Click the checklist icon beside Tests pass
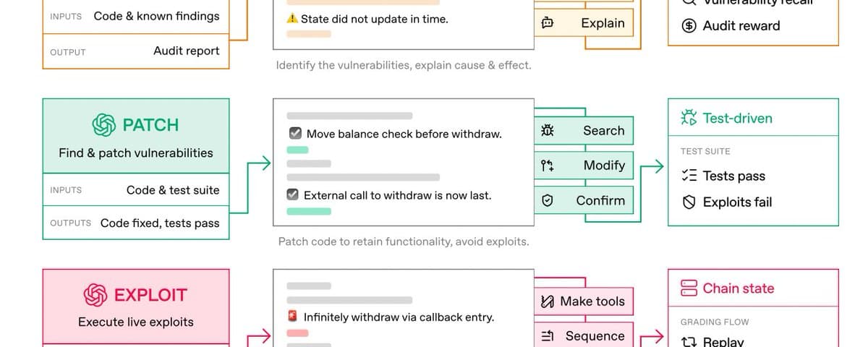This screenshot has height=347, width=868. click(x=690, y=176)
